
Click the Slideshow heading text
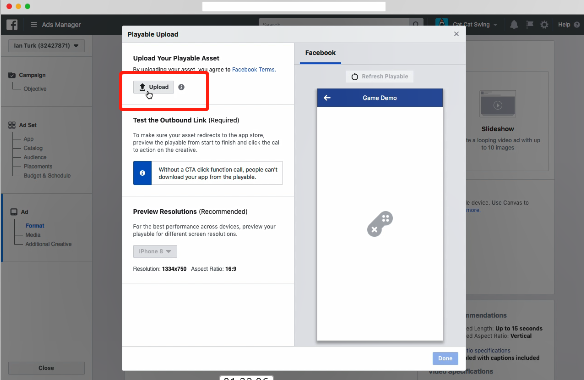(x=498, y=129)
